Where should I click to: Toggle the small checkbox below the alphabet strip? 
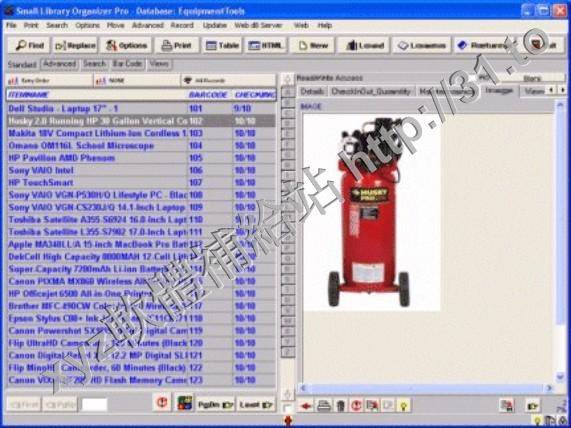tap(288, 408)
